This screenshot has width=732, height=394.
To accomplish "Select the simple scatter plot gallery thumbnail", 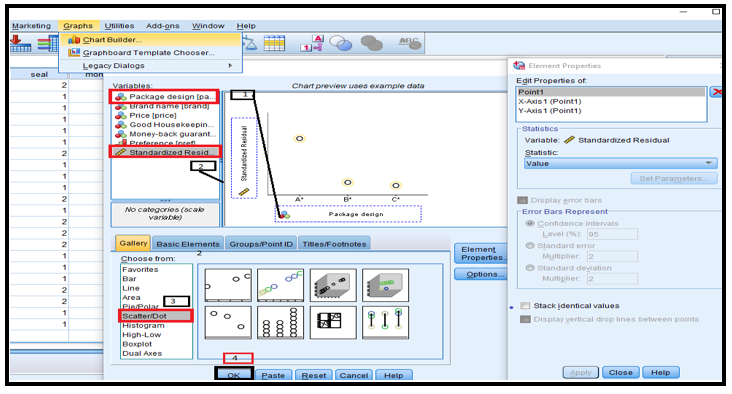I will [x=228, y=285].
